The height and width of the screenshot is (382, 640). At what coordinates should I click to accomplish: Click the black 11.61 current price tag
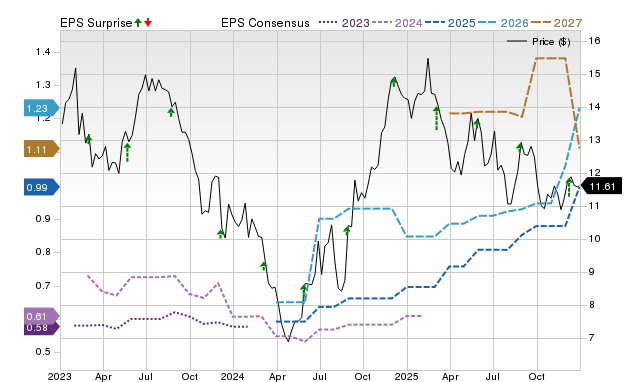[601, 187]
